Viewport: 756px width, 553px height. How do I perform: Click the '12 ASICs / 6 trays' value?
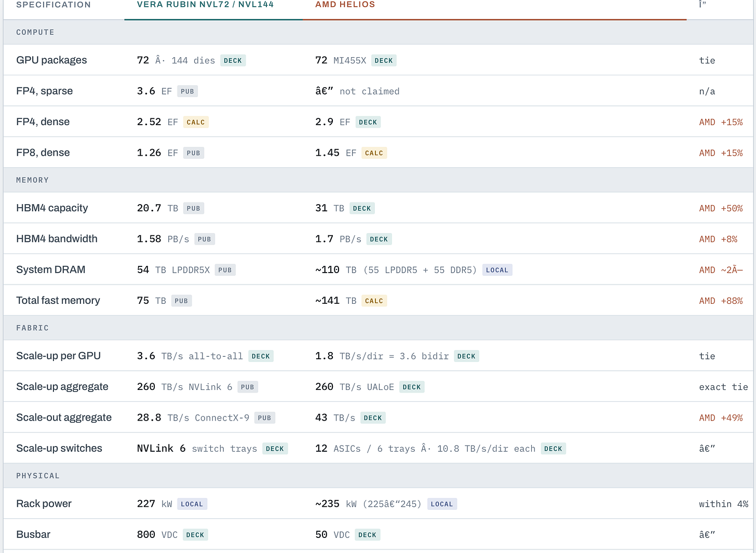coord(366,449)
